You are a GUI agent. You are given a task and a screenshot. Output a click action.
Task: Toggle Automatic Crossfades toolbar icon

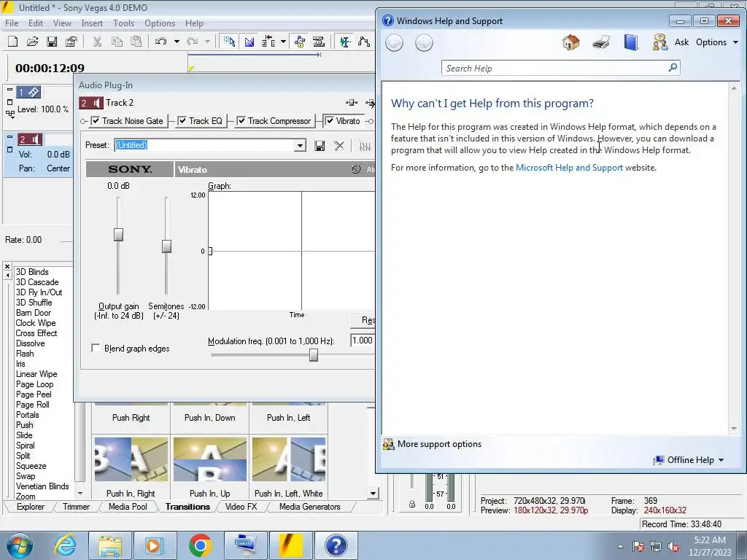[249, 42]
